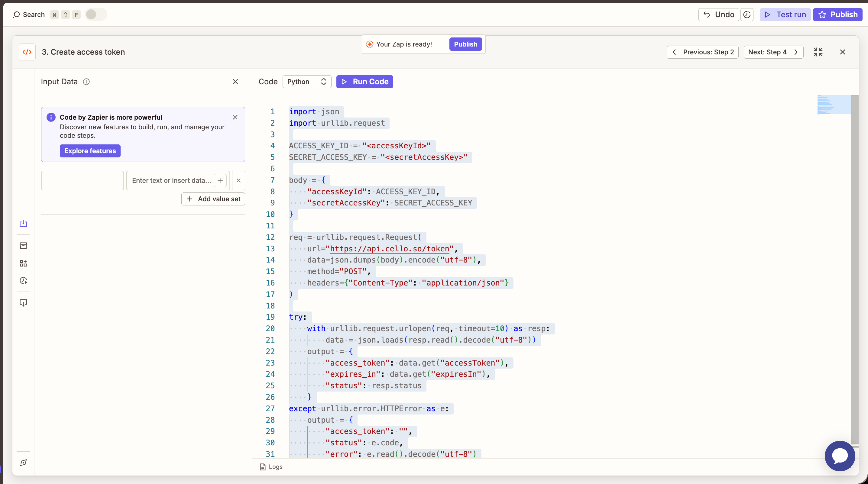Viewport: 868px width, 484px height.
Task: Click Run Code
Action: [x=364, y=82]
